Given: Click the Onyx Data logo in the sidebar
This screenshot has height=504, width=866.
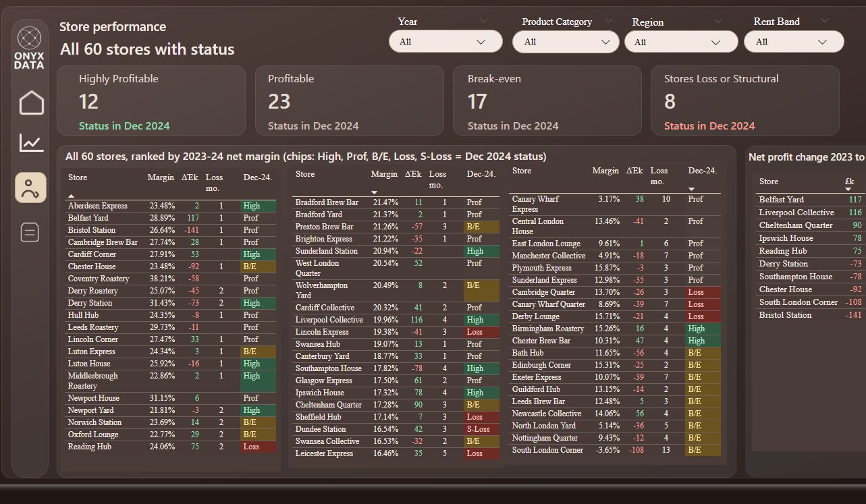Looking at the screenshot, I should click(x=30, y=47).
